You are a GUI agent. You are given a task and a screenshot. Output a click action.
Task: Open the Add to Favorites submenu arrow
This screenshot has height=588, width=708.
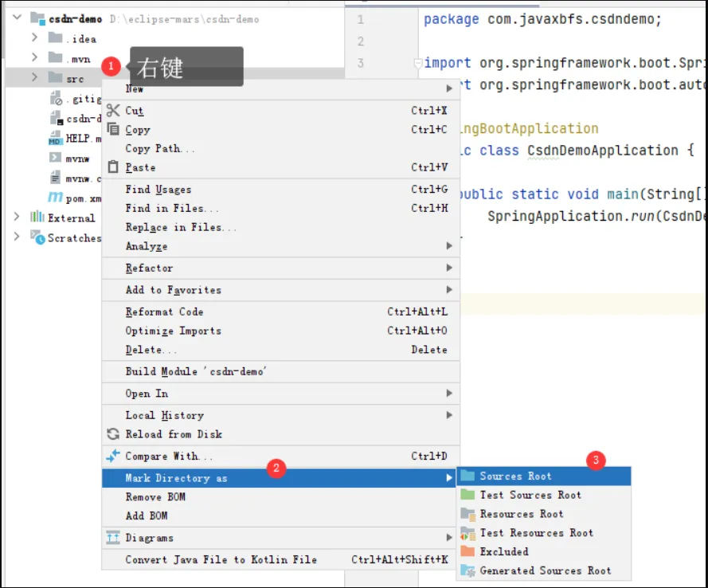(x=449, y=289)
